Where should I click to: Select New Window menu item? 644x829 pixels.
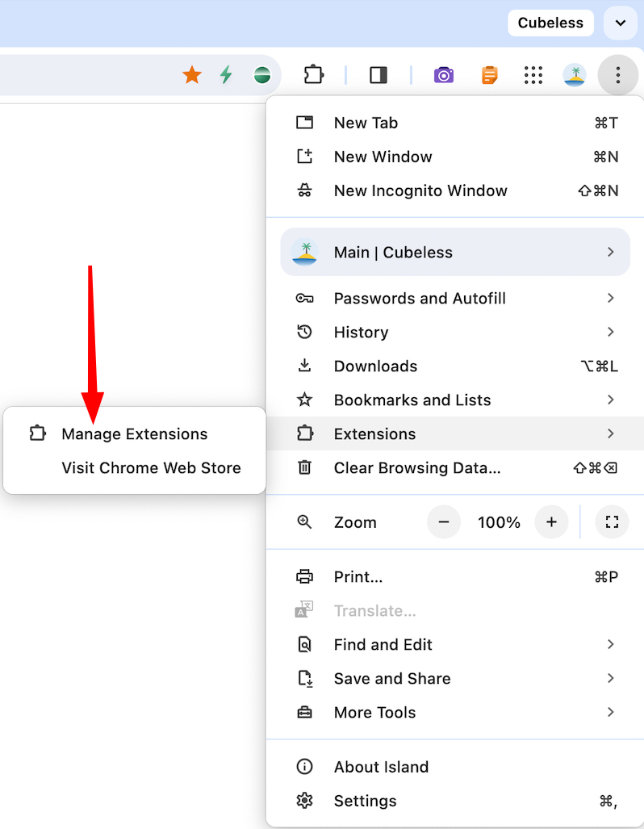pos(454,157)
